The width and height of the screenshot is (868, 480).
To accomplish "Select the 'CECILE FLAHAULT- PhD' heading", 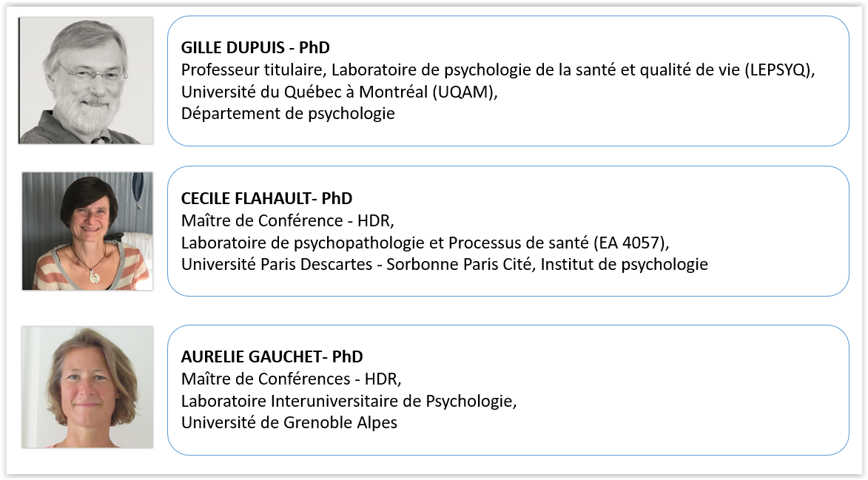I will point(266,198).
